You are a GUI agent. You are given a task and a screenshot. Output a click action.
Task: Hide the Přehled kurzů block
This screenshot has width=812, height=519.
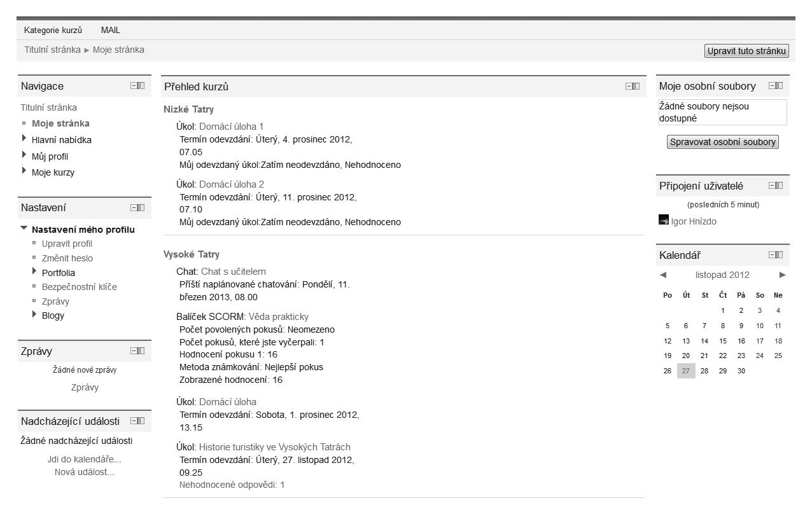click(629, 86)
